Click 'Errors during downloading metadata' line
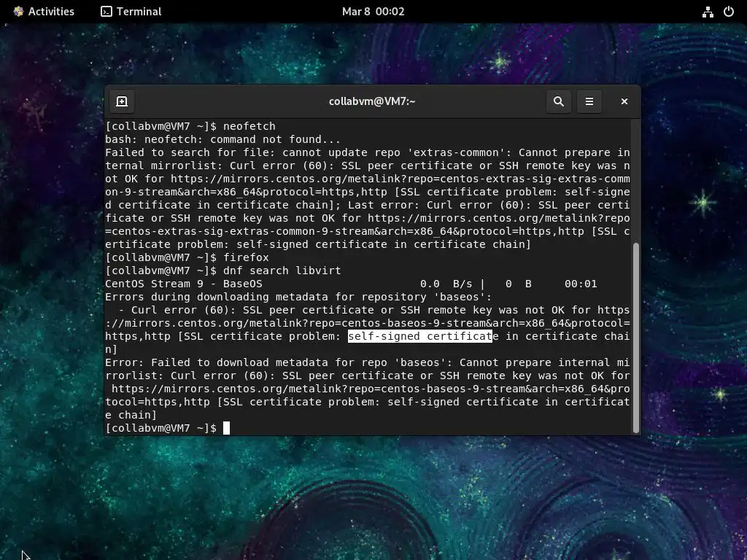Screen dimensions: 747x560 [x=298, y=297]
